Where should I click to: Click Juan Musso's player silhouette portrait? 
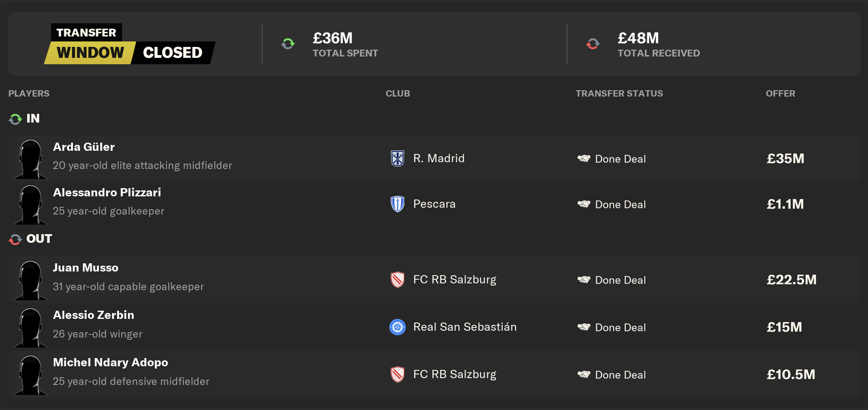point(31,280)
